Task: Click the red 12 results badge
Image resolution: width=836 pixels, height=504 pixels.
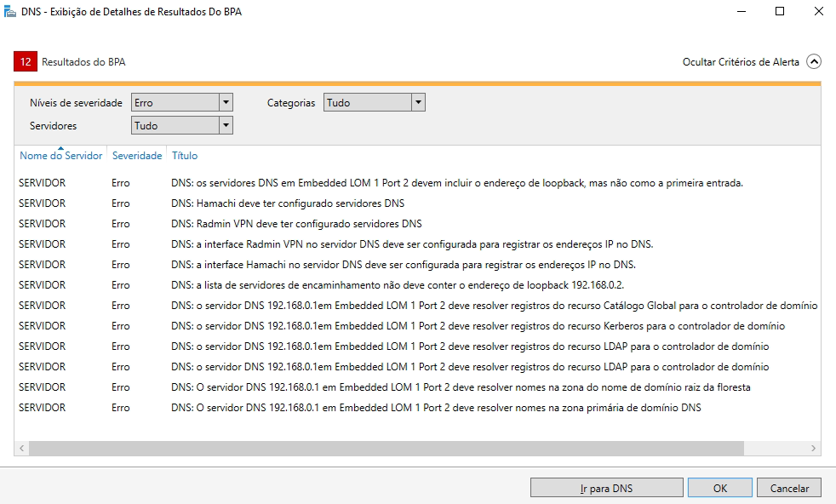Action: (26, 62)
